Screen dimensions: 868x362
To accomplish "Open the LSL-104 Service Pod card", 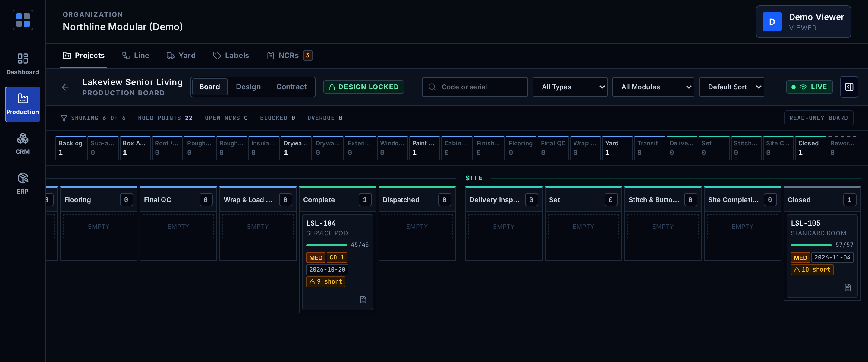I will pyautogui.click(x=337, y=262).
